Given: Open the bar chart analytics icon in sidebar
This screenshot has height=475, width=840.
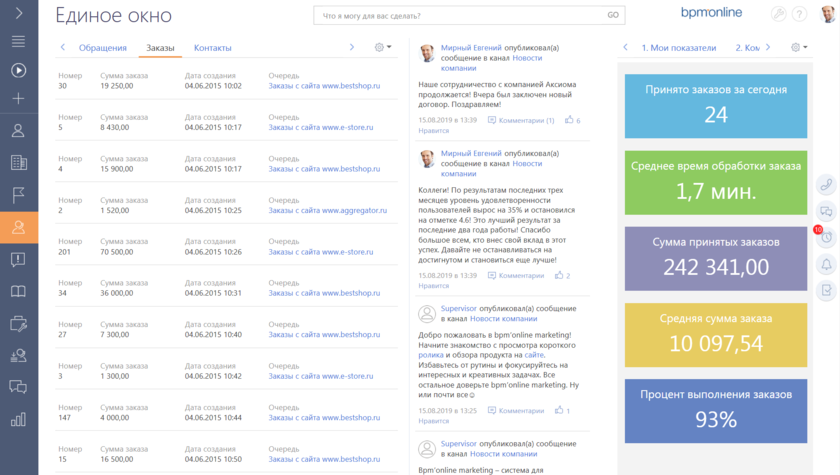Looking at the screenshot, I should coord(18,419).
